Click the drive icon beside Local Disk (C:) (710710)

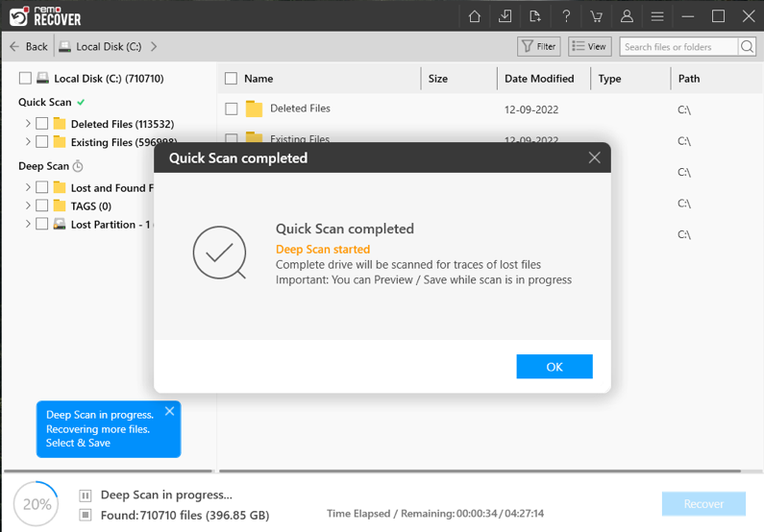pyautogui.click(x=43, y=78)
